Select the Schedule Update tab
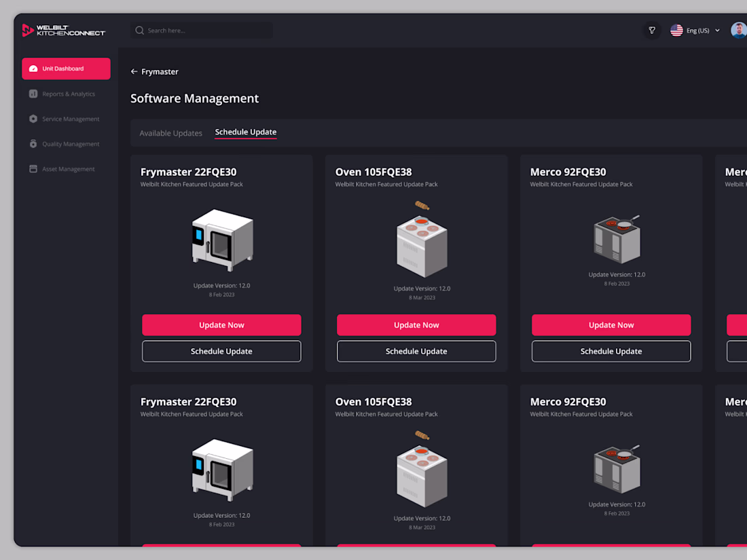747x560 pixels. click(x=245, y=132)
